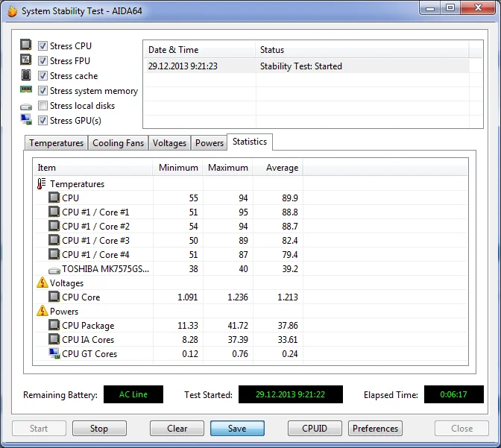
Task: Click the Elapsed Time 0:06:17 display
Action: click(454, 394)
